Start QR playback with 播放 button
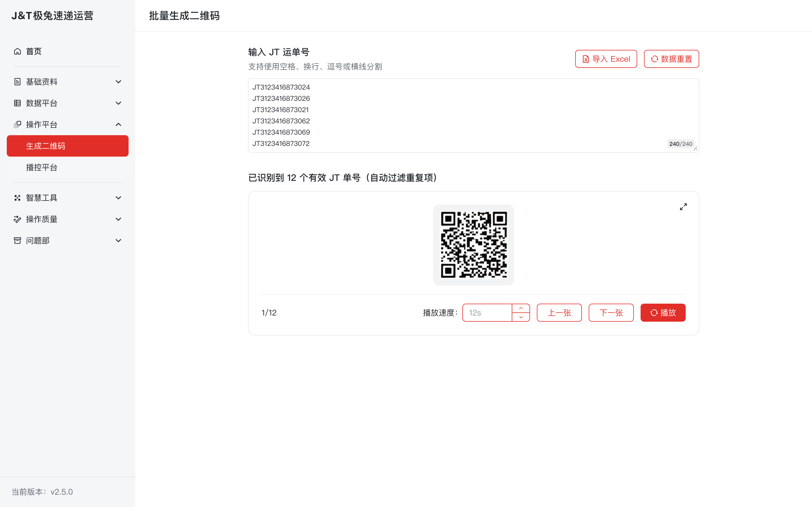Screen dimensions: 812x507 (663, 313)
